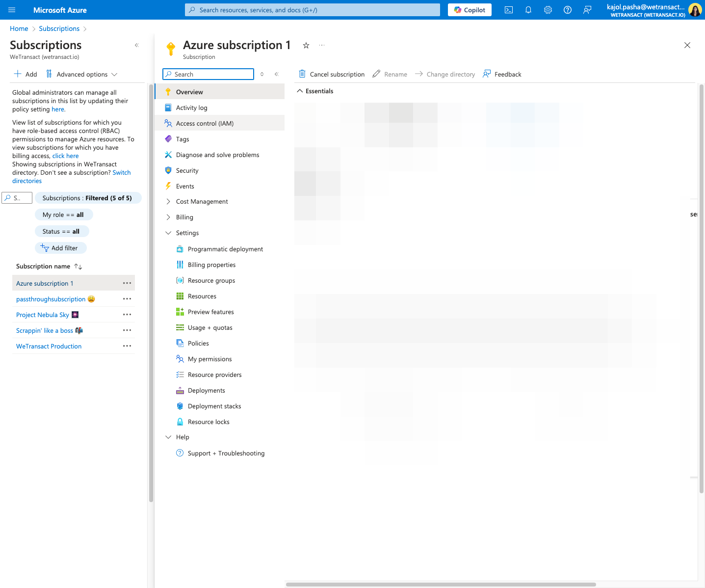The width and height of the screenshot is (705, 588).
Task: Follow the Switch directories link
Action: pos(72,177)
